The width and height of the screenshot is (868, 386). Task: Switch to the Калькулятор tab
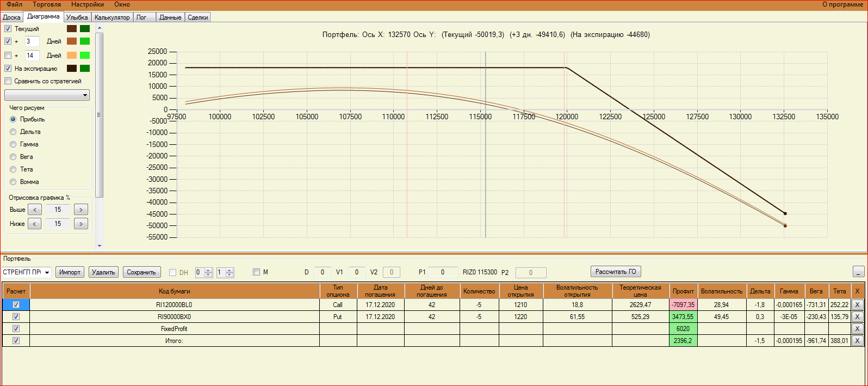point(112,17)
